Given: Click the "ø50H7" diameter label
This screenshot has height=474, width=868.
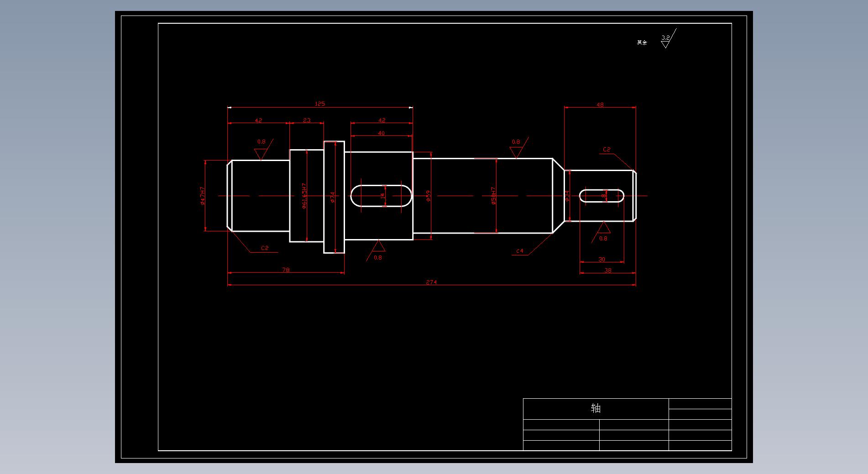Looking at the screenshot, I should click(493, 196).
